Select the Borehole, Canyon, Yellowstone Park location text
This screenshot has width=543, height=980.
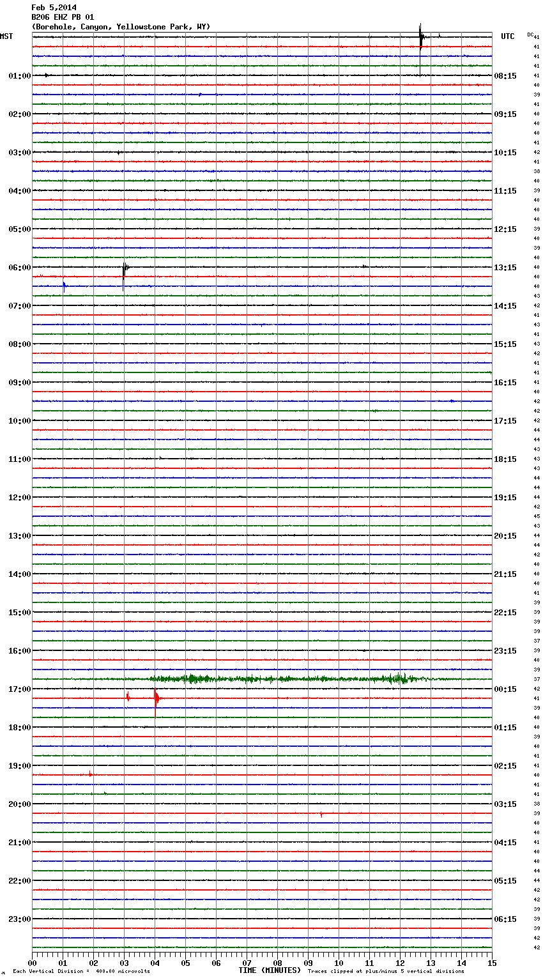[121, 27]
